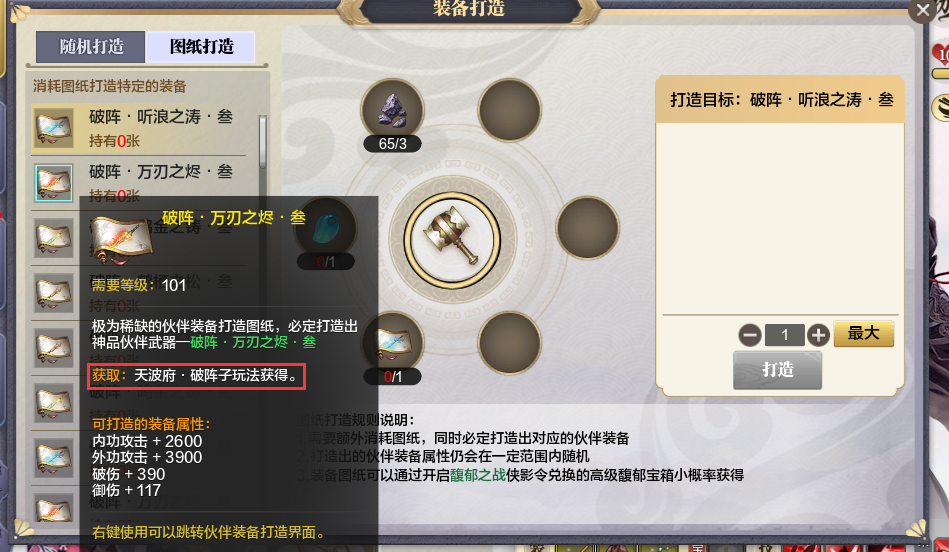949x552 pixels.
Task: Click the empty top-right material slot
Action: point(509,110)
